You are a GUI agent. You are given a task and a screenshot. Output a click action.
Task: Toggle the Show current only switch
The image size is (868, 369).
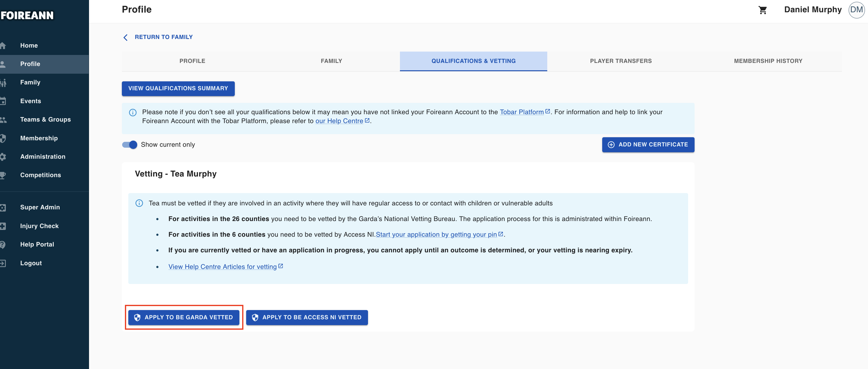(x=130, y=145)
